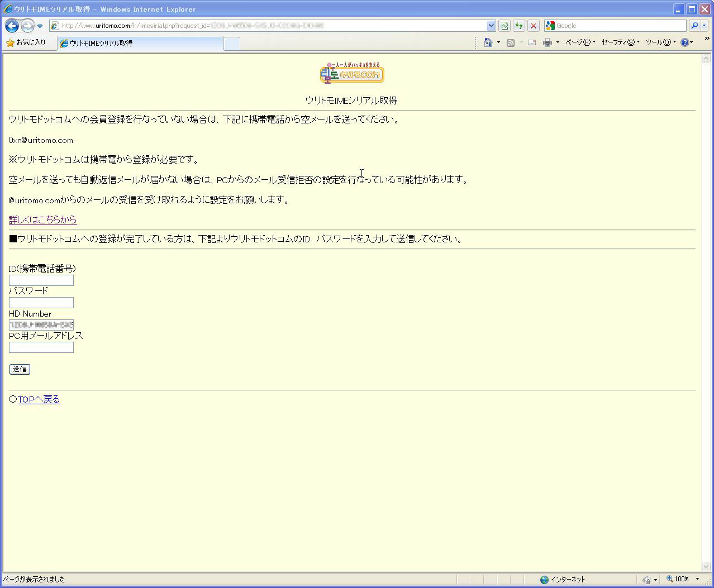The height and width of the screenshot is (588, 714).
Task: Click the TOPへ戻る link
Action: [39, 399]
